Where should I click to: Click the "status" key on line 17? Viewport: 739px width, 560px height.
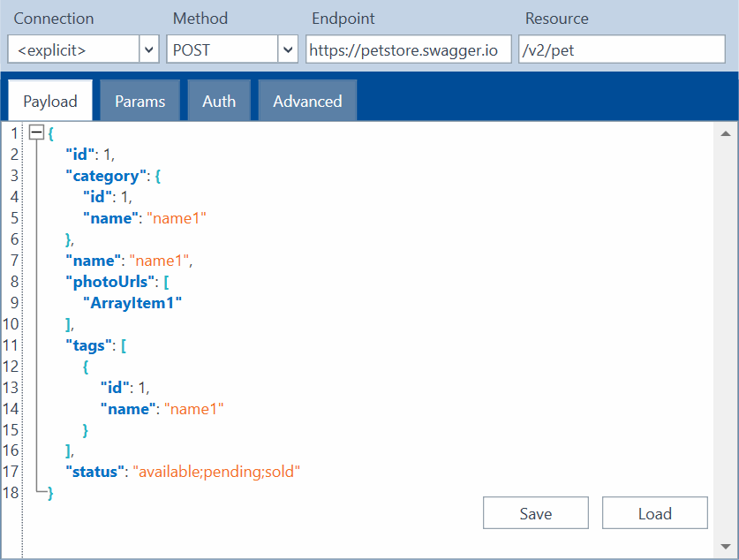pos(92,472)
